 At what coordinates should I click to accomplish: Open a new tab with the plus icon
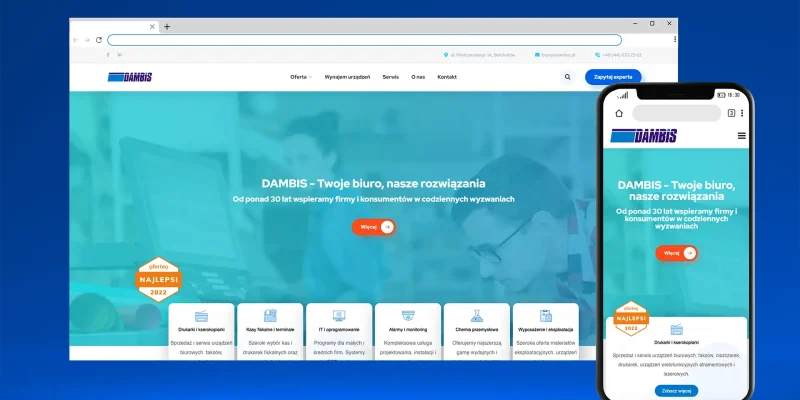[x=167, y=27]
